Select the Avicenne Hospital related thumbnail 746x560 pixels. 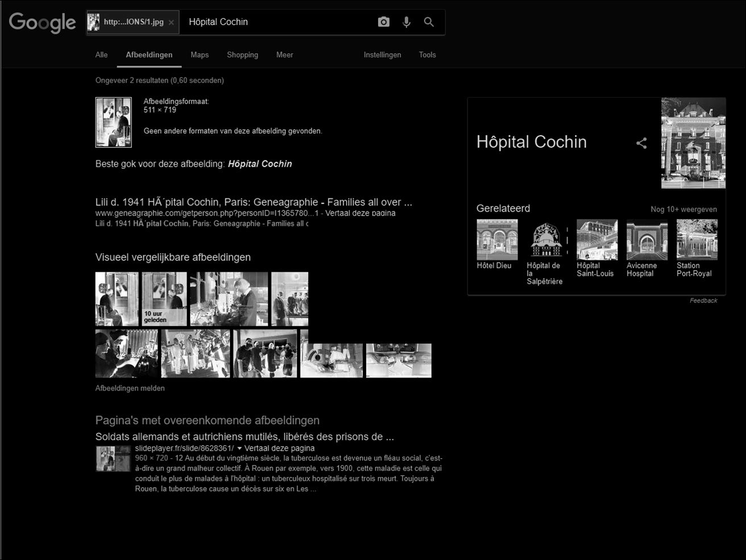click(x=646, y=240)
